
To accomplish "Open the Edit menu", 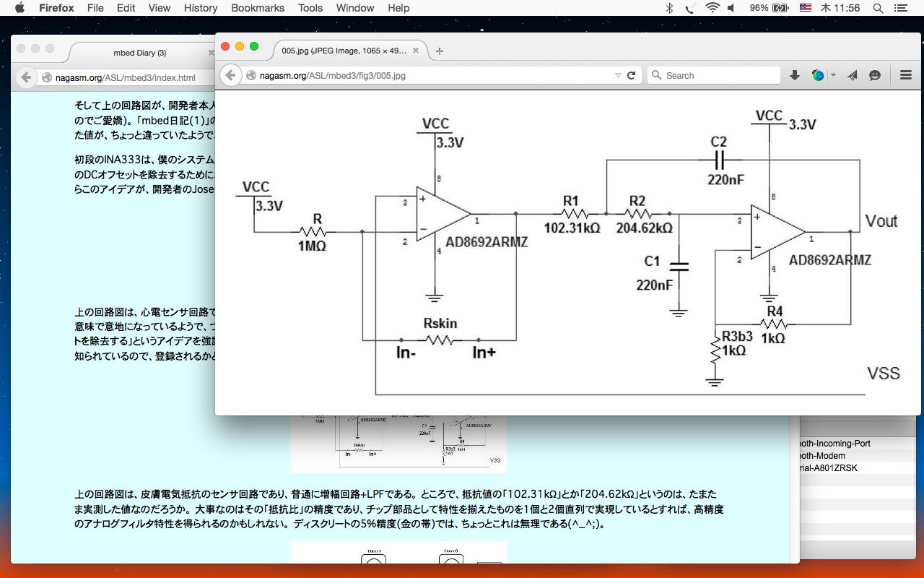I will click(x=126, y=8).
